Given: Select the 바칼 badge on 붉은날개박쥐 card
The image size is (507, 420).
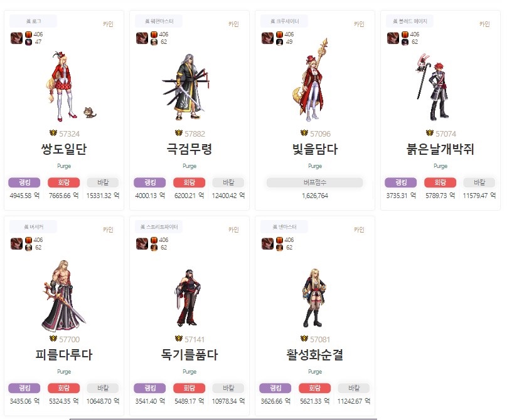Looking at the screenshot, I should 479,182.
